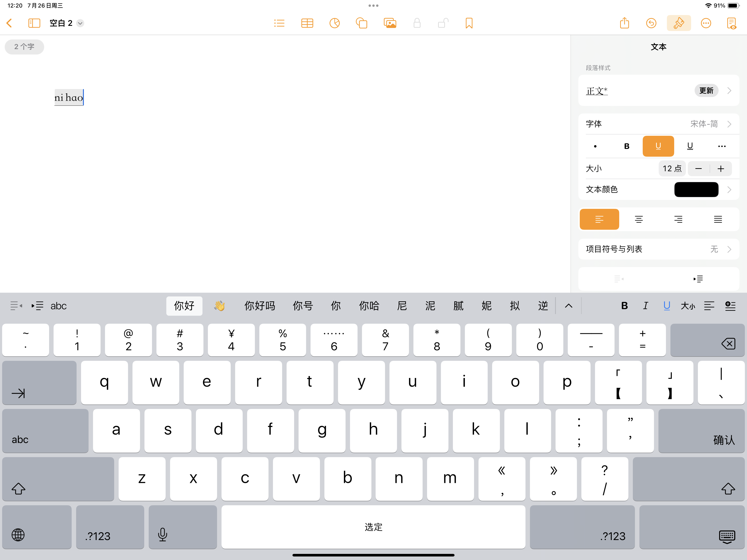Tap the undo icon
747x560 pixels.
651,23
